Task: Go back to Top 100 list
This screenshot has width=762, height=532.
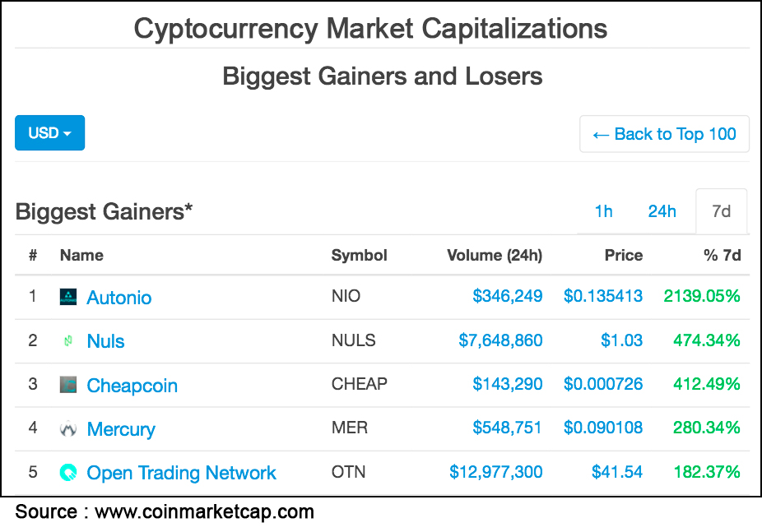Action: click(664, 134)
